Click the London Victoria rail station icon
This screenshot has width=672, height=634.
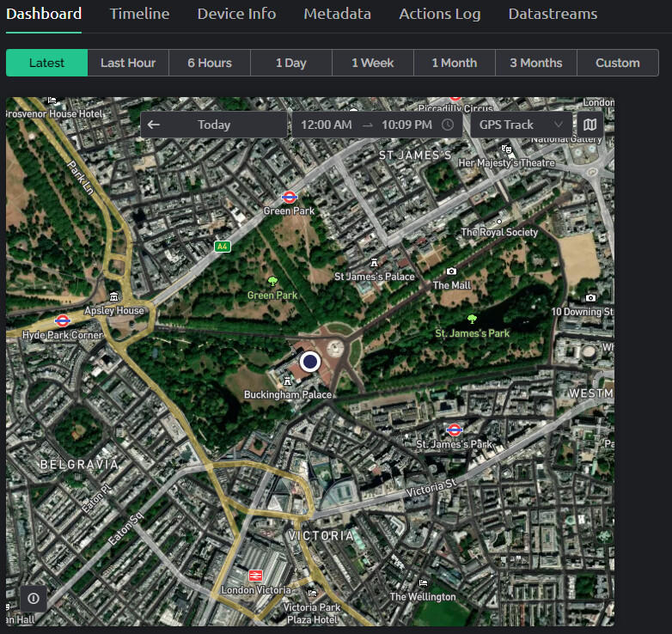pos(255,575)
